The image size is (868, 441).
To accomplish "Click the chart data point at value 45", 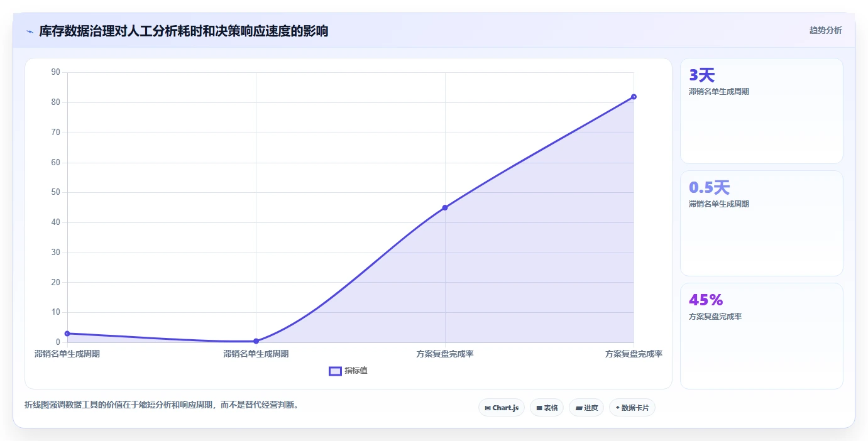I will click(x=445, y=207).
